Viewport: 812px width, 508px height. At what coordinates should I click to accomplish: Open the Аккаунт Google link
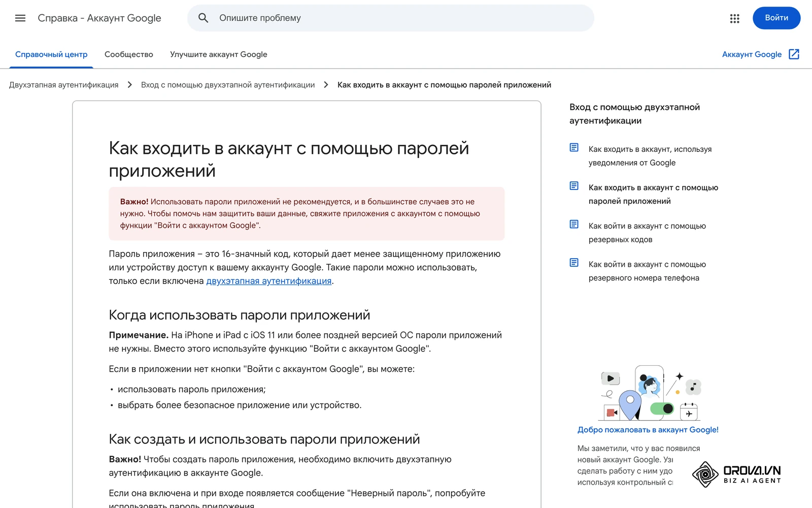click(x=752, y=54)
